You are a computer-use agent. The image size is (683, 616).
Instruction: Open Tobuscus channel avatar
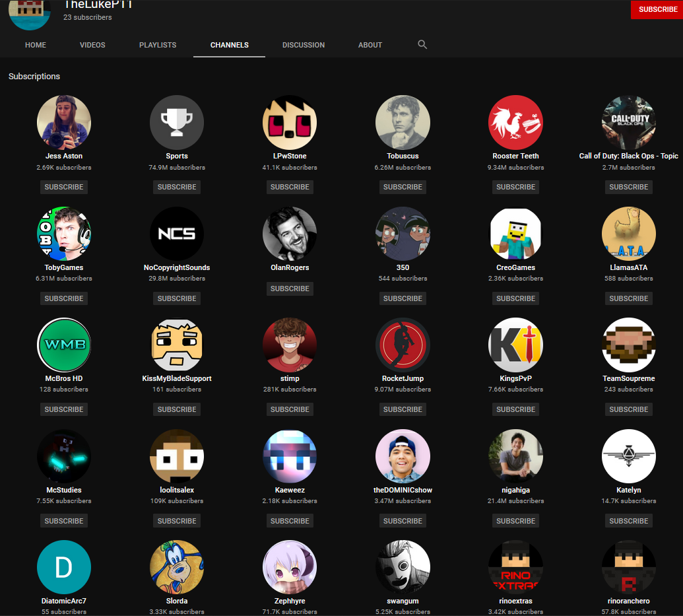(x=403, y=123)
